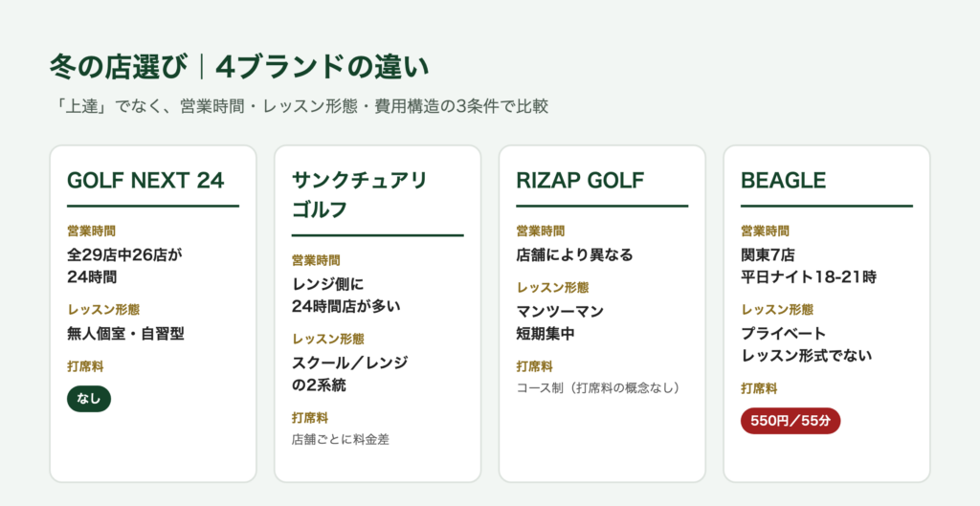Click 打席料 label in GOLF NEXT 24 card

pyautogui.click(x=85, y=366)
